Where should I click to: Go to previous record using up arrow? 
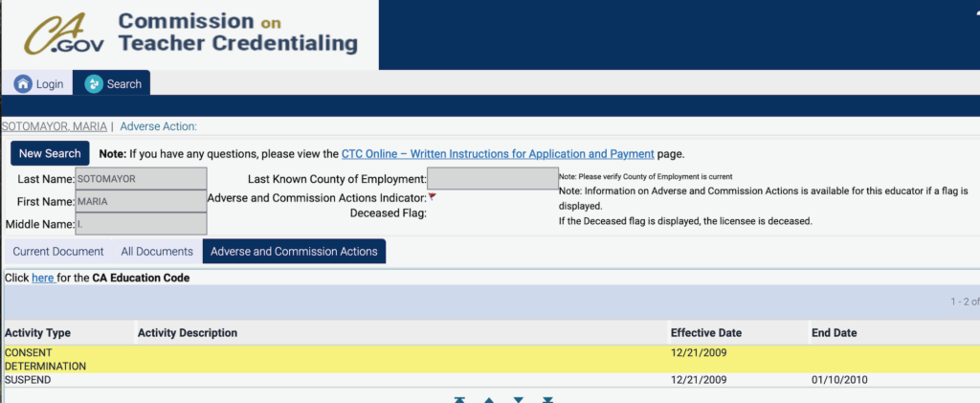[489, 399]
